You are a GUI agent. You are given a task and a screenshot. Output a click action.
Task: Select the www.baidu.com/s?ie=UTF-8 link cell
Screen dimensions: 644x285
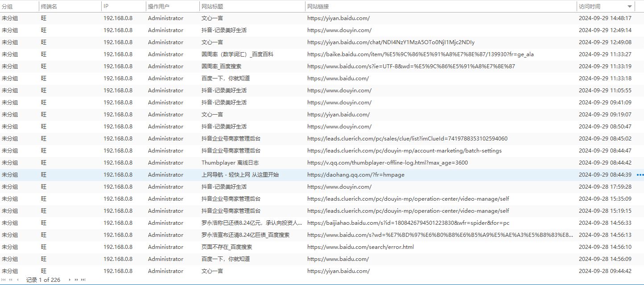point(411,66)
